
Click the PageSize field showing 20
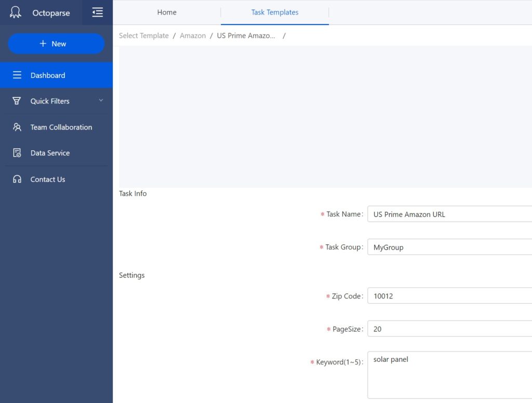(x=449, y=329)
